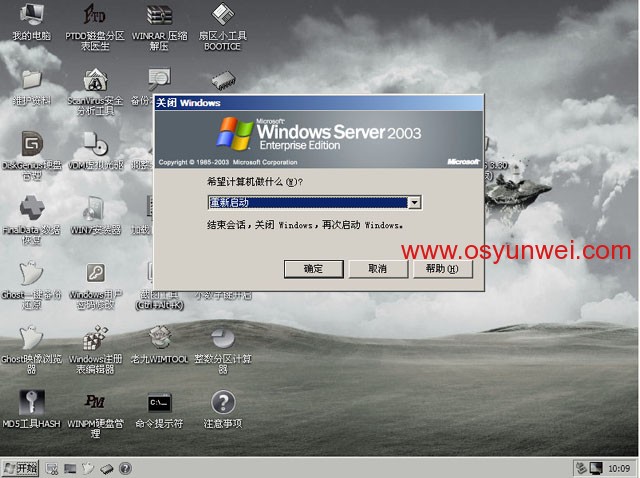Click the quick launch monitor screen icon

coord(70,468)
